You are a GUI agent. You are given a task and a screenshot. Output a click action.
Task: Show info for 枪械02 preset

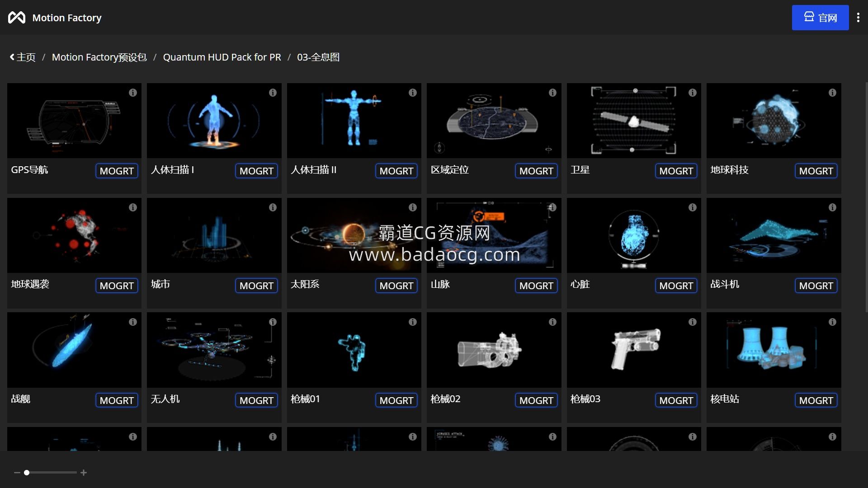552,322
